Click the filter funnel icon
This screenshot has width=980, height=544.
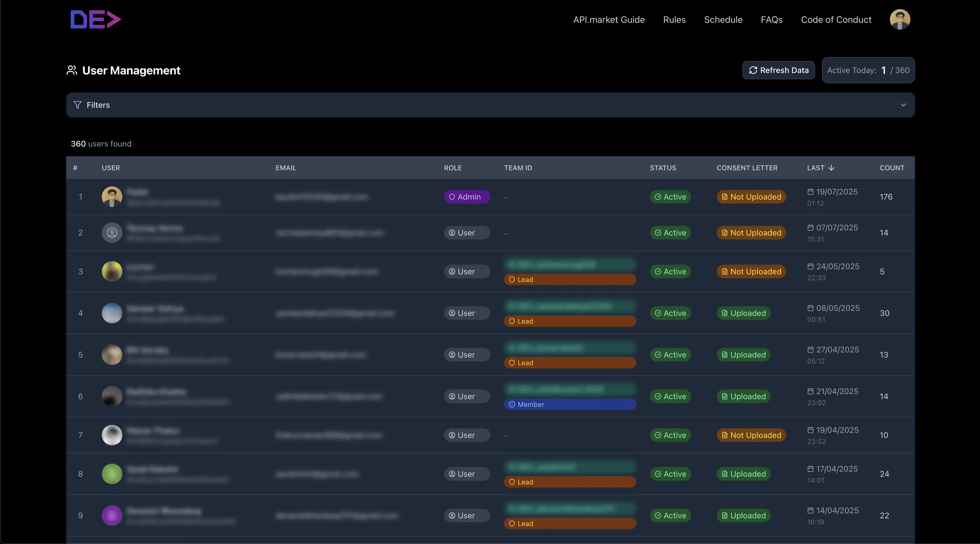click(x=78, y=105)
